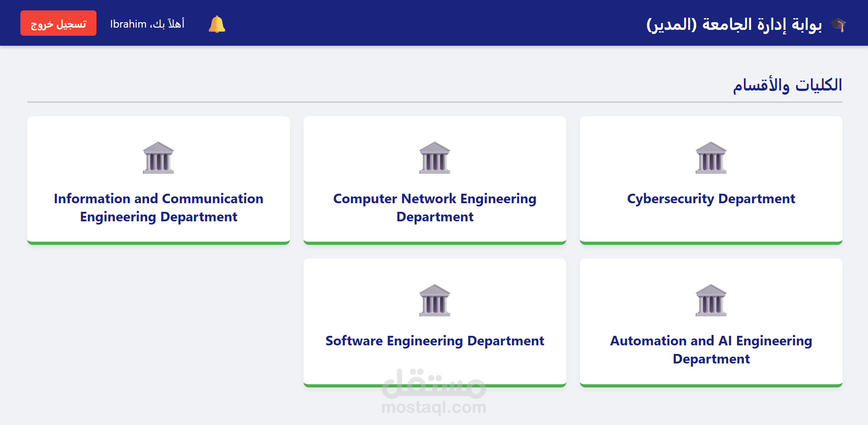Open the Software Engineering Department title
868x425 pixels.
(x=435, y=341)
